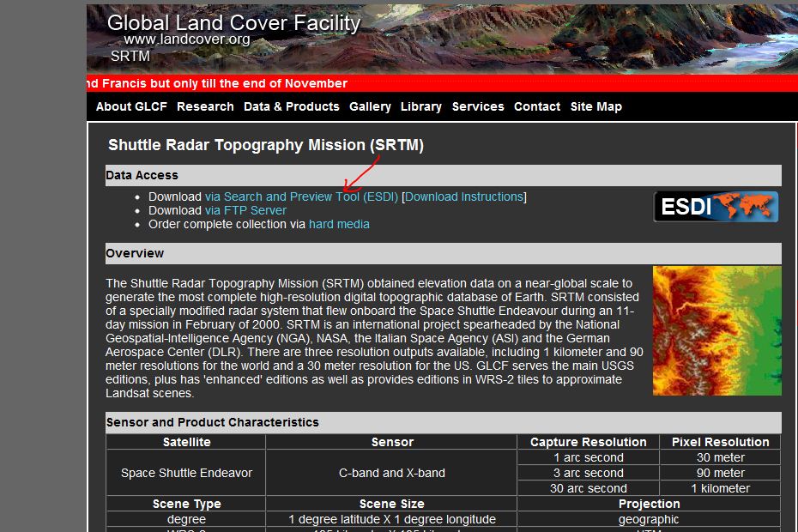Click the www.landcover.org text in header
Viewport: 798px width, 532px height.
[x=186, y=39]
